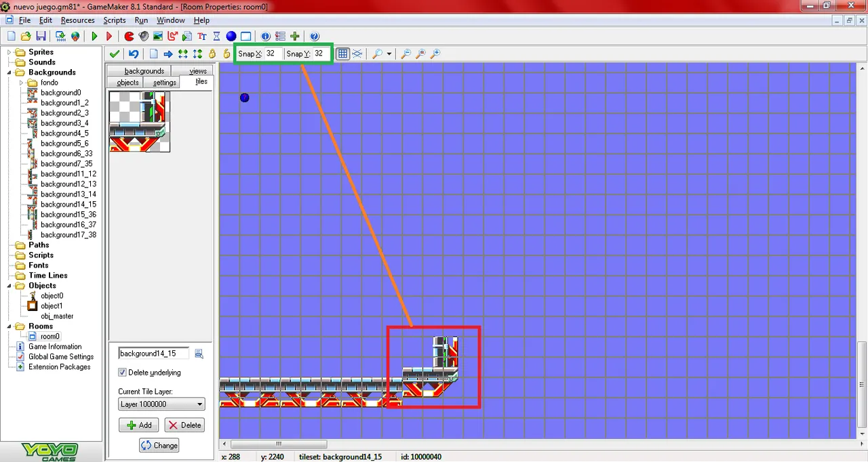Screen dimensions: 868x462
Task: Open the File menu
Action: pyautogui.click(x=24, y=20)
